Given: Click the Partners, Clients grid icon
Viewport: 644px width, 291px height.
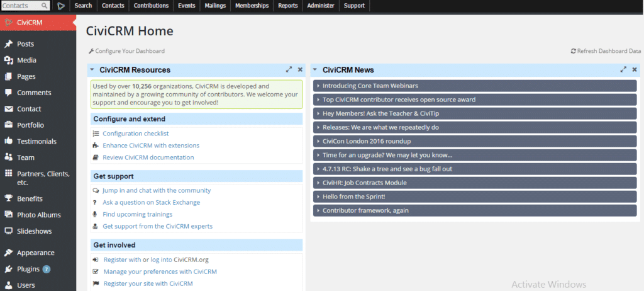Looking at the screenshot, I should coord(8,174).
